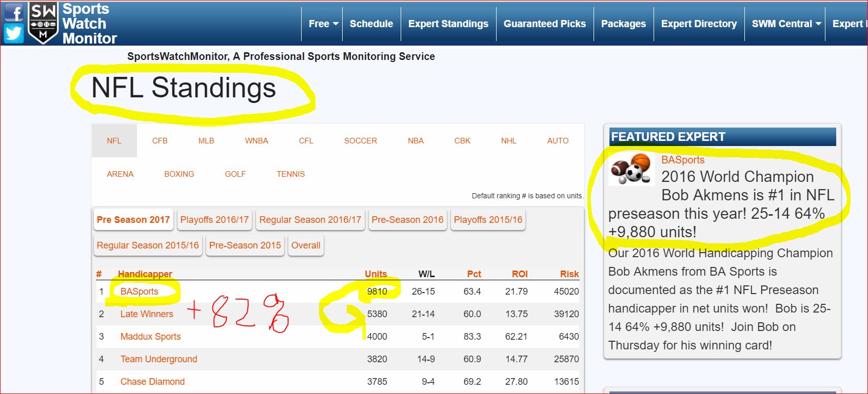Open Late Winners handicapper link
This screenshot has height=394, width=868.
tap(147, 314)
